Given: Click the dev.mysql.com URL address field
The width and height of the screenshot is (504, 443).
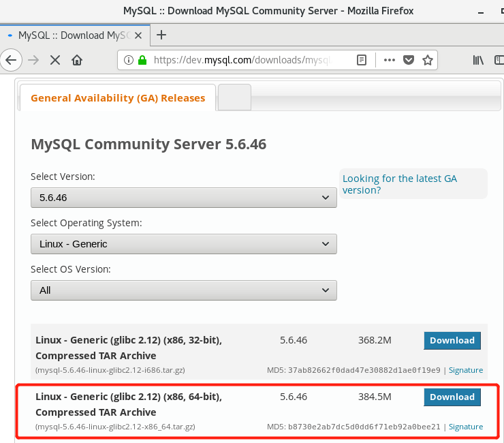Looking at the screenshot, I should point(245,60).
